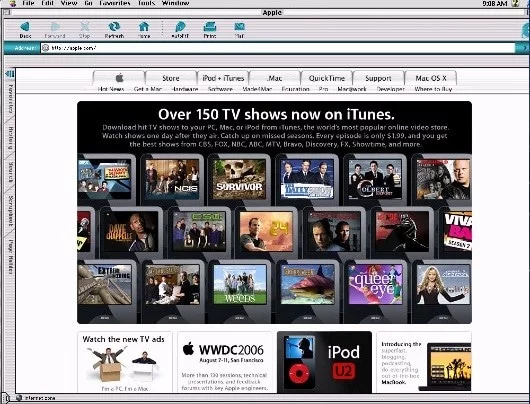Follow the Where to Buy link
The height and width of the screenshot is (404, 530).
point(433,89)
